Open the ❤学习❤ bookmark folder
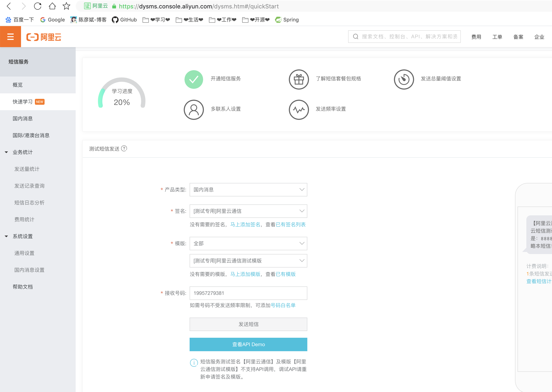Screen dimensions: 552x392 point(156,20)
